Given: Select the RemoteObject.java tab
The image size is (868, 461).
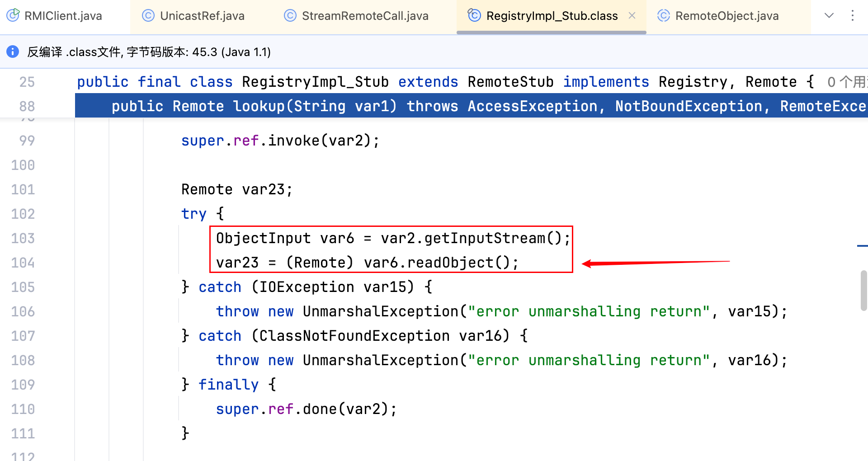Looking at the screenshot, I should click(x=726, y=16).
